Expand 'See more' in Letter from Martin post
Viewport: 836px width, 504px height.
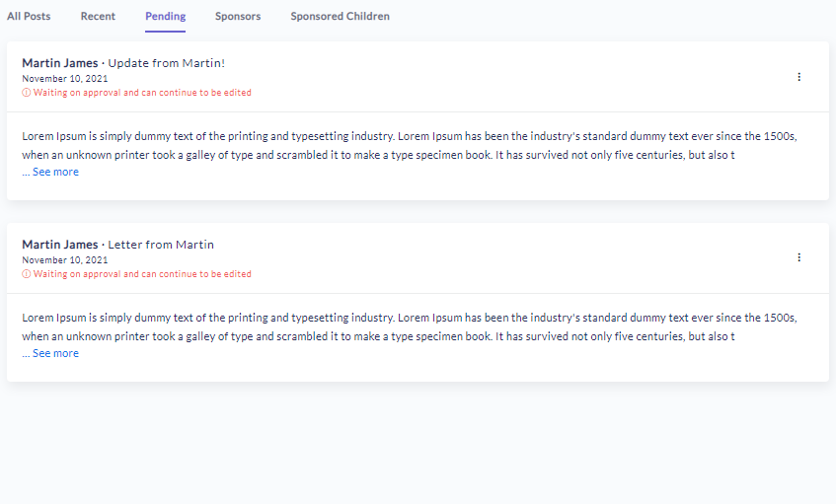(x=55, y=353)
